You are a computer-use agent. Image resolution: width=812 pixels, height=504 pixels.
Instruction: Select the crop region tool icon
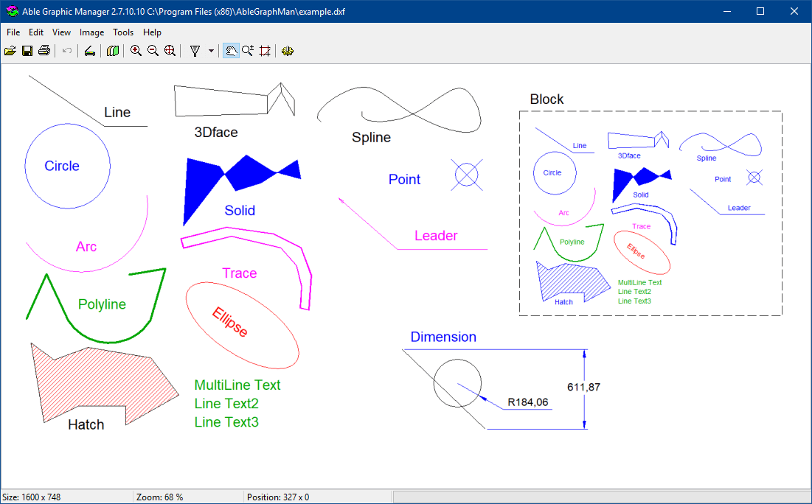[x=265, y=50]
